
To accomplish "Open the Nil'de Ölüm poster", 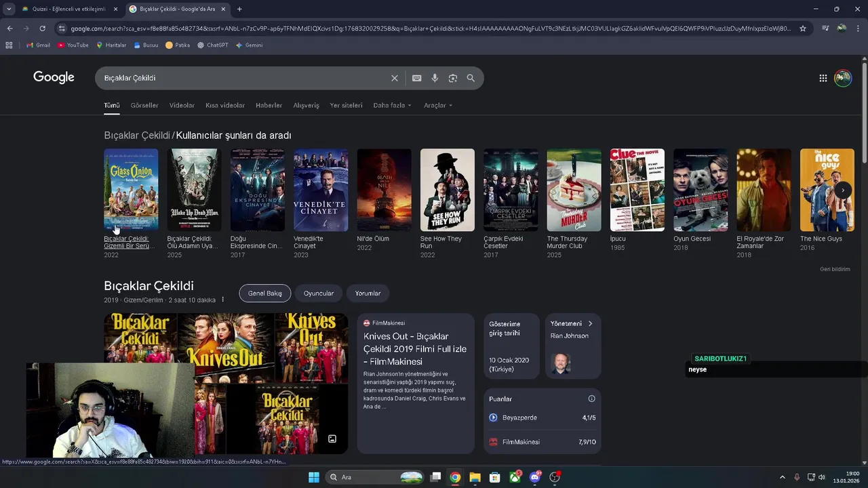I will point(384,190).
